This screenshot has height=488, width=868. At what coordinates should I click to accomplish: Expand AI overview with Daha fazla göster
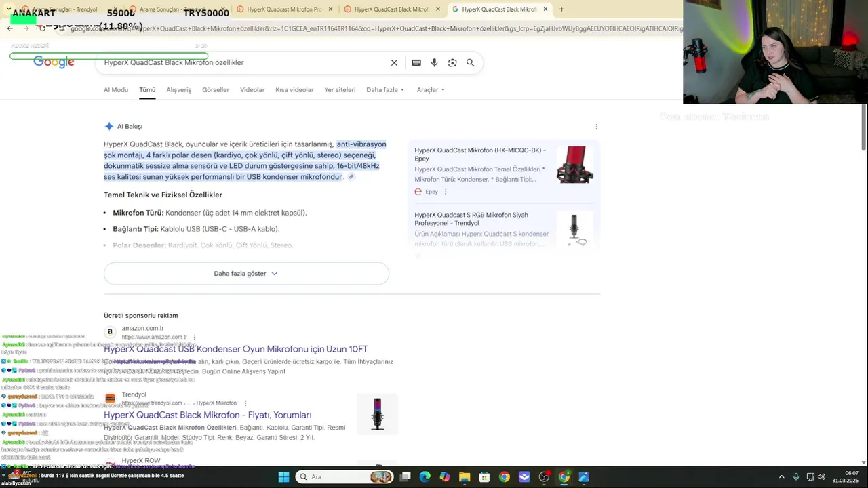coord(246,274)
